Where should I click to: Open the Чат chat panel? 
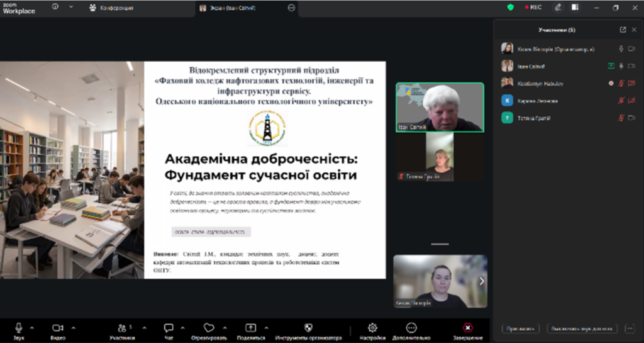(x=169, y=331)
